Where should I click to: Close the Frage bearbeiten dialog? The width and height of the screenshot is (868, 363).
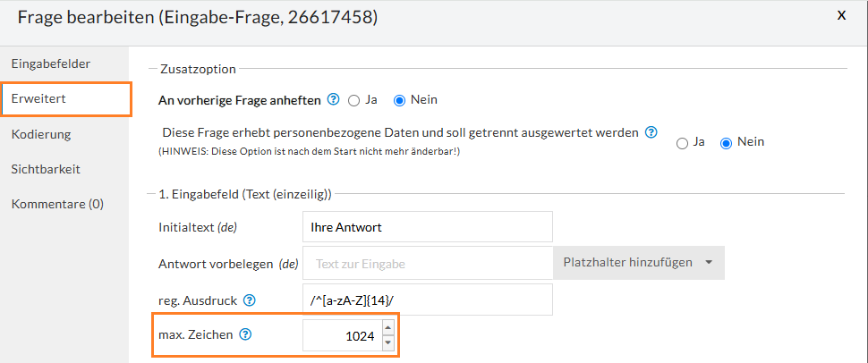click(x=840, y=15)
